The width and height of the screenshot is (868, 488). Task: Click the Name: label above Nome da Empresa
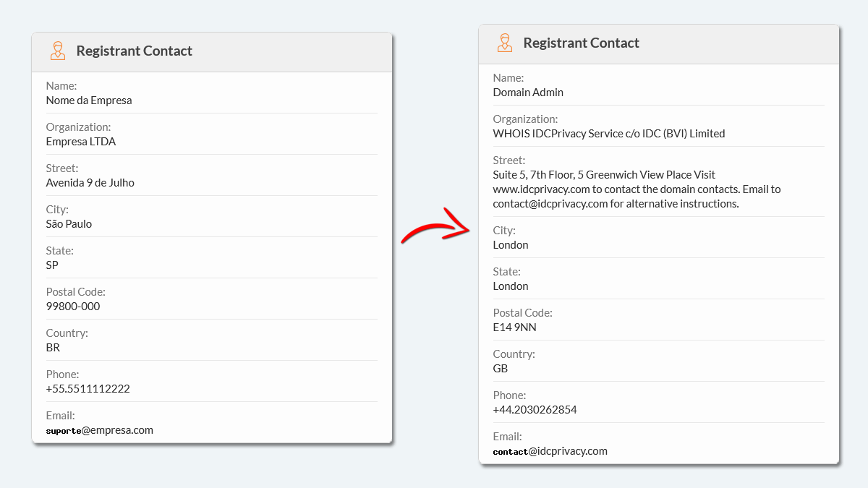(x=61, y=86)
